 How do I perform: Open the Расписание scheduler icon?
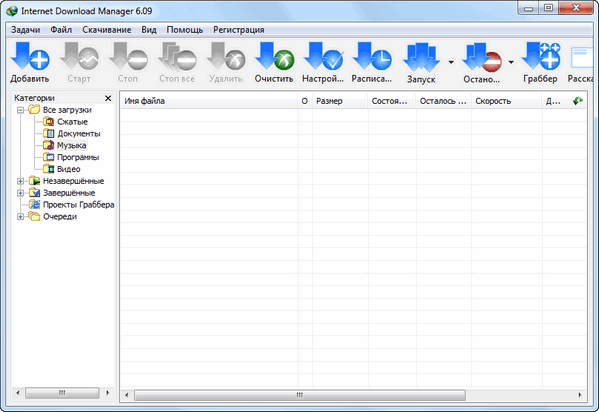coord(372,57)
